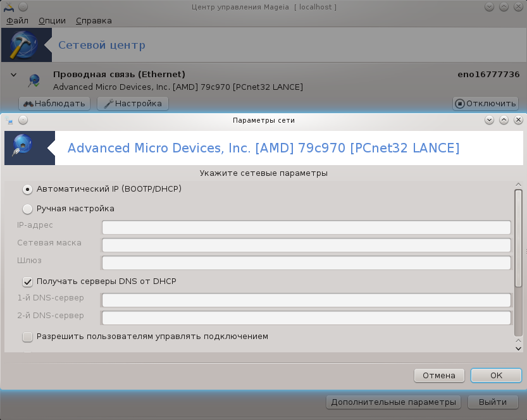Image resolution: width=527 pixels, height=420 pixels.
Task: Minimize the Параметры сети dialog
Action: click(490, 120)
